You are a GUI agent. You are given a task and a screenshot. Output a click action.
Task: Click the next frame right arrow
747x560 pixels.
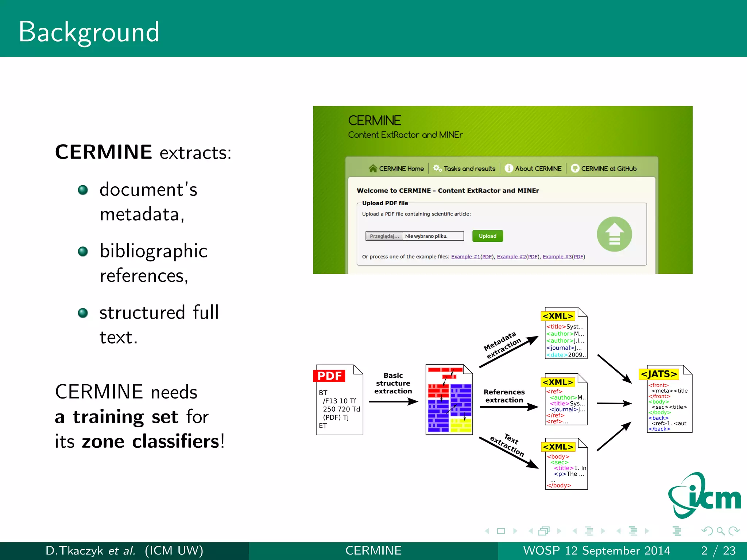559,531
